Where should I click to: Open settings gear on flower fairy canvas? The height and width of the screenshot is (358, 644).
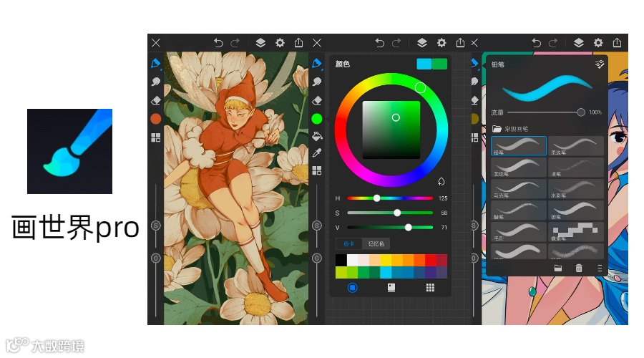click(280, 43)
